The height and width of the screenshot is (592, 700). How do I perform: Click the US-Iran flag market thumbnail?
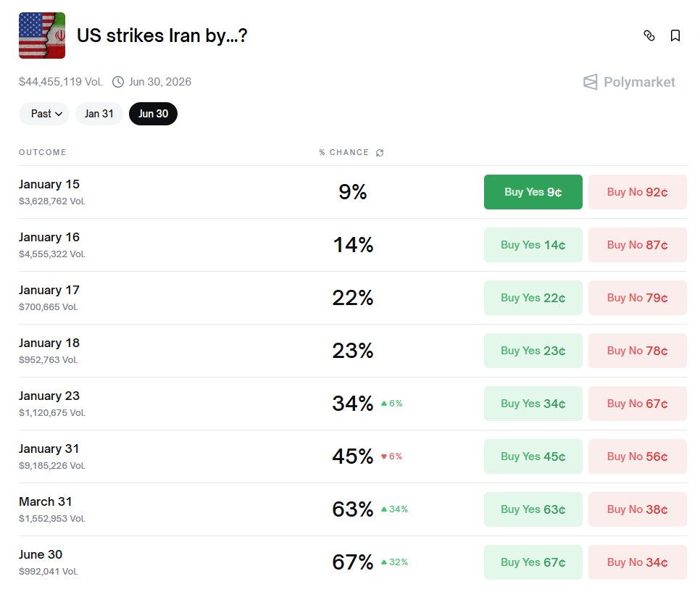tap(42, 36)
